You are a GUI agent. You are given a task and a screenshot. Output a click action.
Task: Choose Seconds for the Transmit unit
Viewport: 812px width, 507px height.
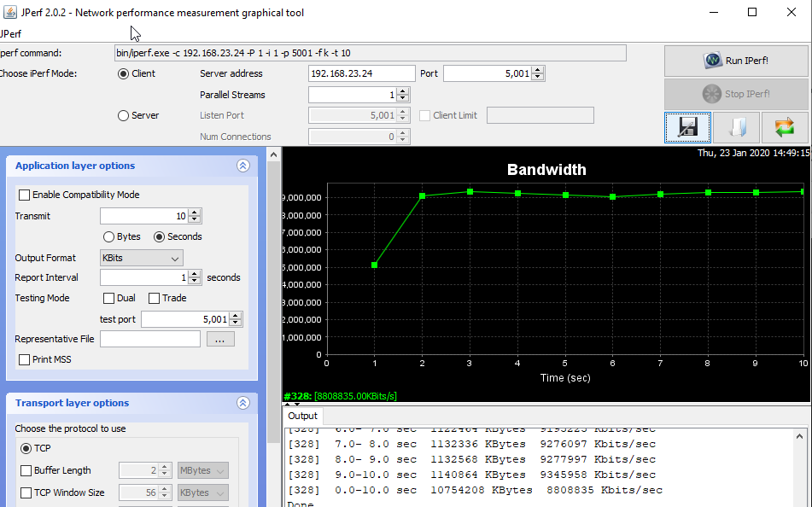coord(160,236)
